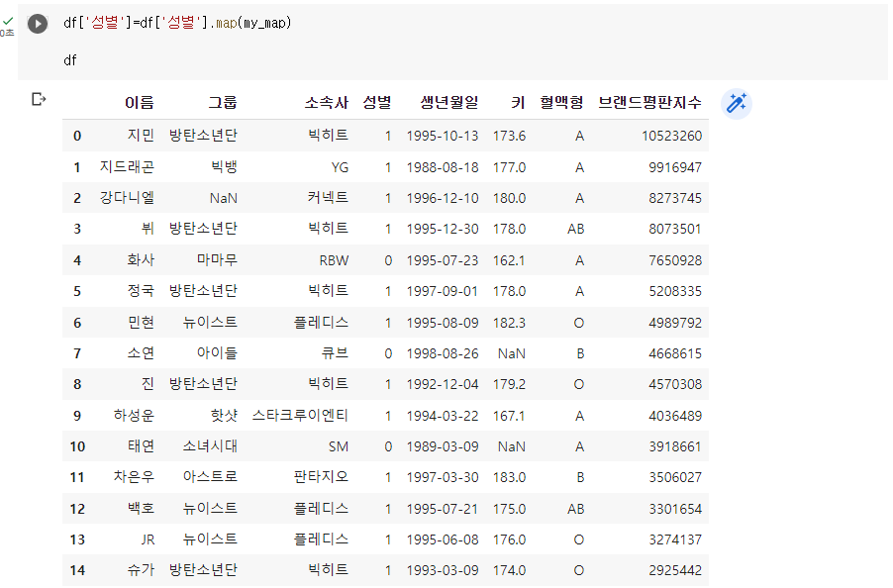Select the name cell '슈가'
Viewport: 893px width, 588px height.
tap(141, 569)
